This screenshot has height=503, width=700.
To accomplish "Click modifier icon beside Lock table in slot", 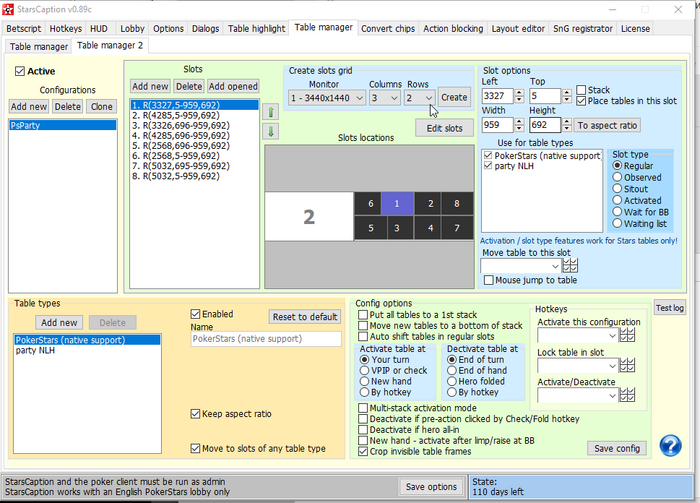I will 628,366.
